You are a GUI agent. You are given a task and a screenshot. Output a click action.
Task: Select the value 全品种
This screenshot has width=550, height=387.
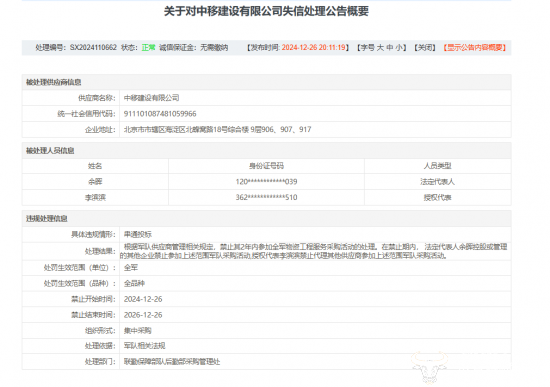pos(134,283)
